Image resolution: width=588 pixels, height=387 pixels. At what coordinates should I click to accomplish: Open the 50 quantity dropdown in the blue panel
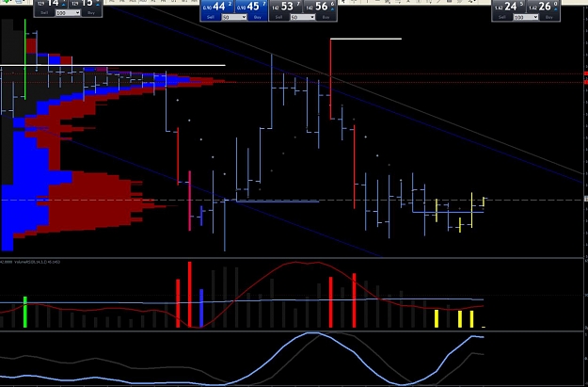click(234, 17)
